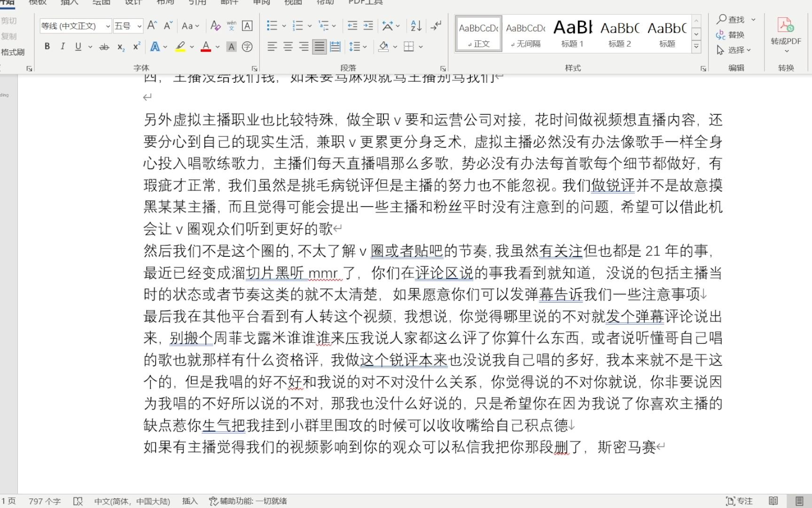
Task: Apply numbered list
Action: pyautogui.click(x=297, y=25)
